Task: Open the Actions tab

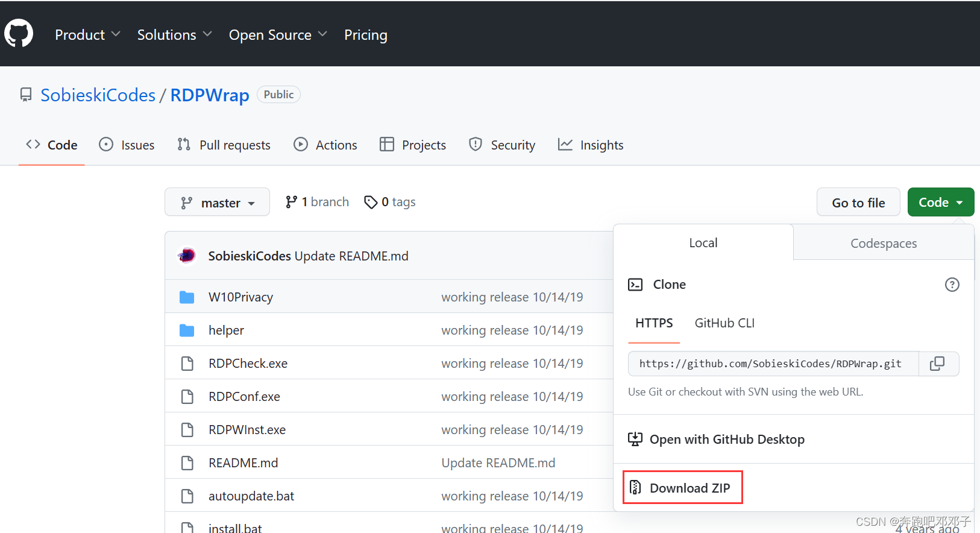Action: (325, 145)
